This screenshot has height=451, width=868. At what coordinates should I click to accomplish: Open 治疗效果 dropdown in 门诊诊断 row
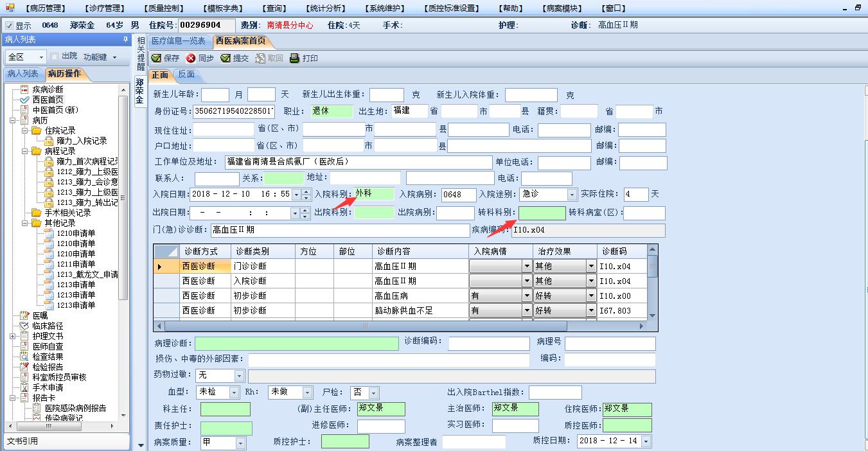(591, 266)
